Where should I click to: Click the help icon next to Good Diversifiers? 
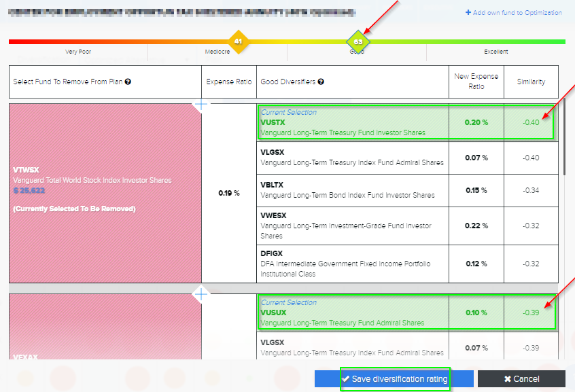pyautogui.click(x=321, y=82)
